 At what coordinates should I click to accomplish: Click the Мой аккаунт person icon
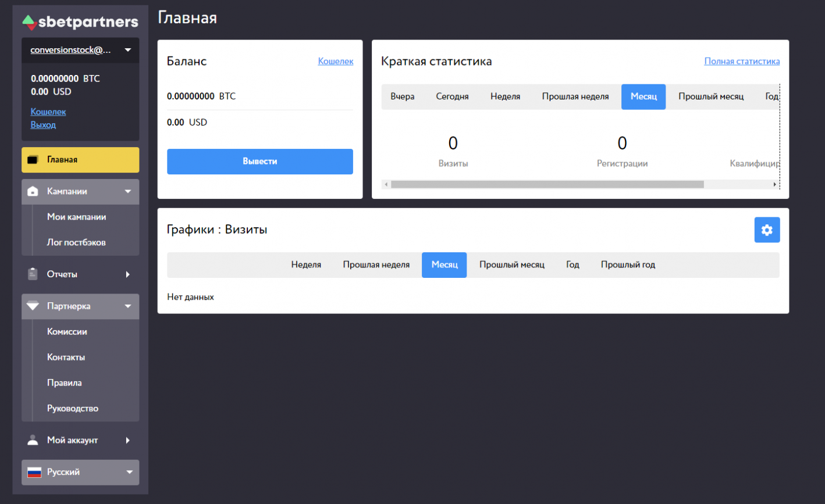tap(33, 440)
